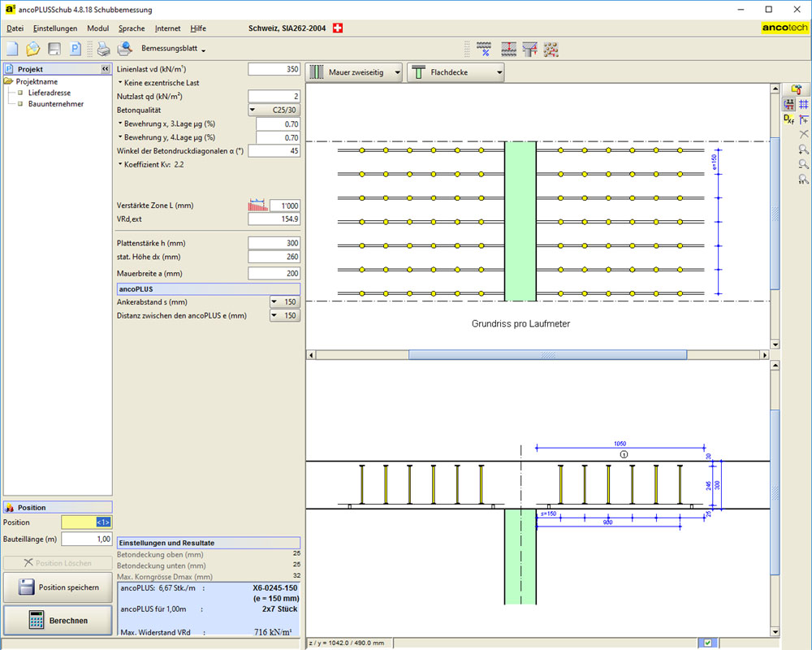Open the Betonqualität C25/30 dropdown
This screenshot has width=812, height=650.
[274, 110]
